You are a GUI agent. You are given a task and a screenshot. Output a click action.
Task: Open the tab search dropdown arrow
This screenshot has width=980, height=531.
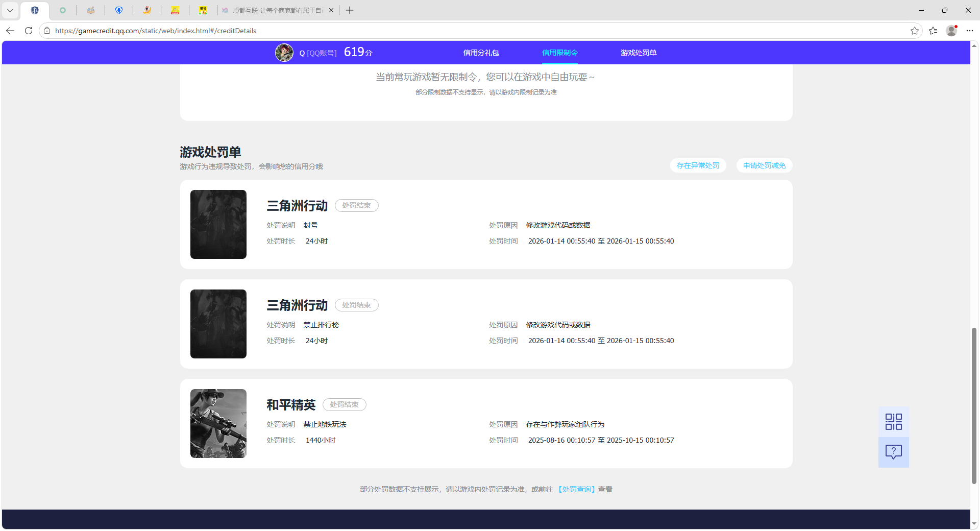point(10,10)
